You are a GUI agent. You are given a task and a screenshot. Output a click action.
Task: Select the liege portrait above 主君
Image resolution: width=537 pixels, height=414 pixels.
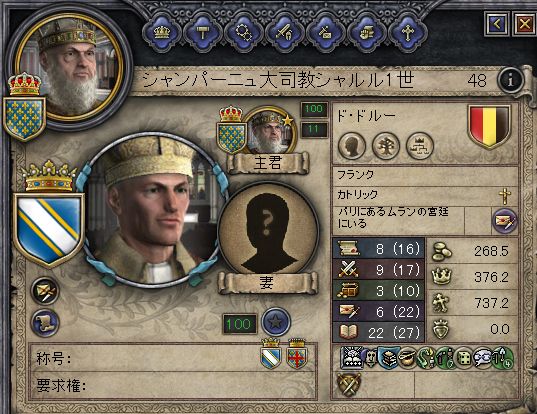point(270,130)
